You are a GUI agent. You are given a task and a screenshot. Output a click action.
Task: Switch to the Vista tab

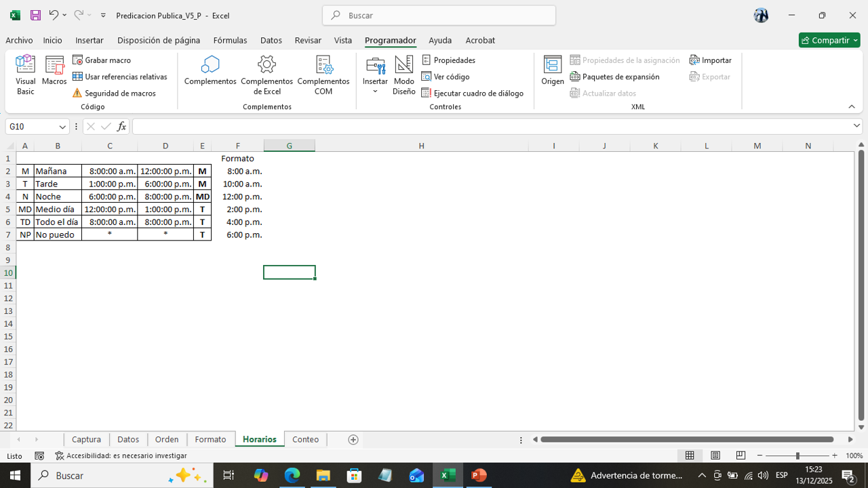[343, 40]
